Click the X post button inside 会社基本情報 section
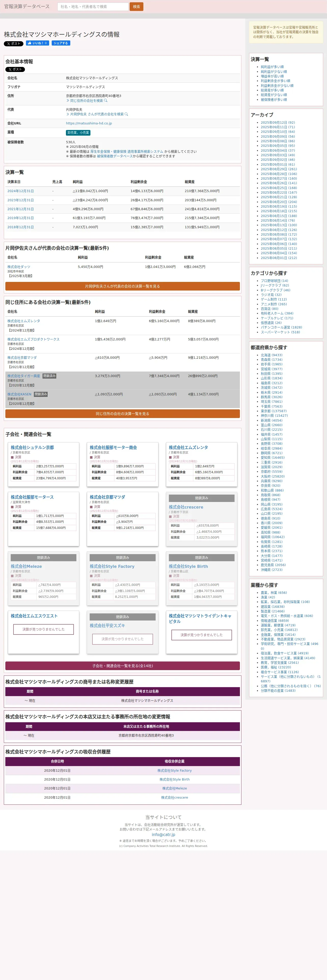327x980 pixels. (x=15, y=70)
